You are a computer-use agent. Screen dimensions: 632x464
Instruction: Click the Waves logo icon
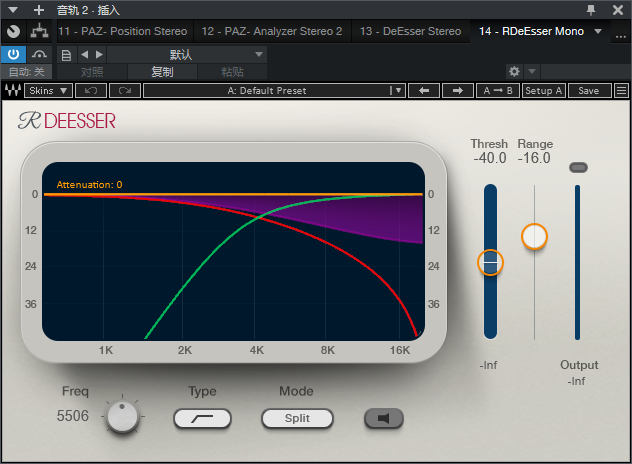point(12,90)
